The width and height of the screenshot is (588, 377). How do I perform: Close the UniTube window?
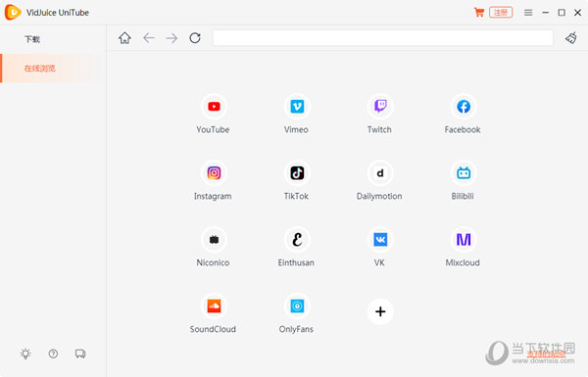click(x=577, y=13)
